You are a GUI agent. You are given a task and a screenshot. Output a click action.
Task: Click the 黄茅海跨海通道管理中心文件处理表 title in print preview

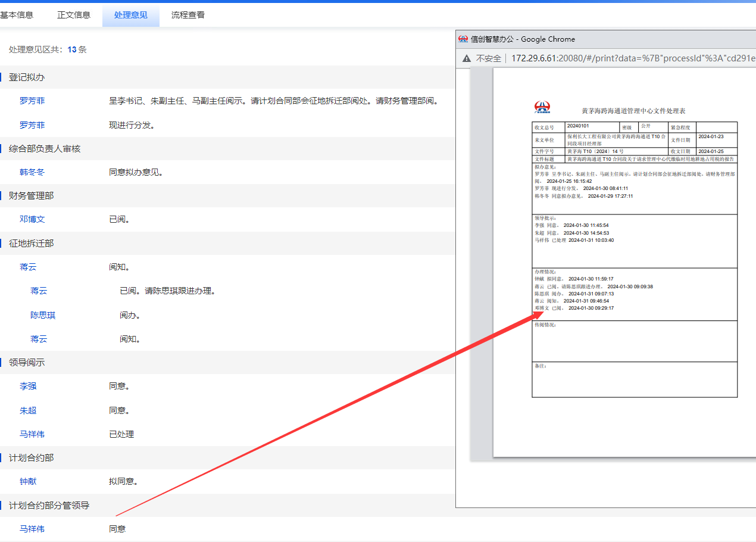pos(633,111)
